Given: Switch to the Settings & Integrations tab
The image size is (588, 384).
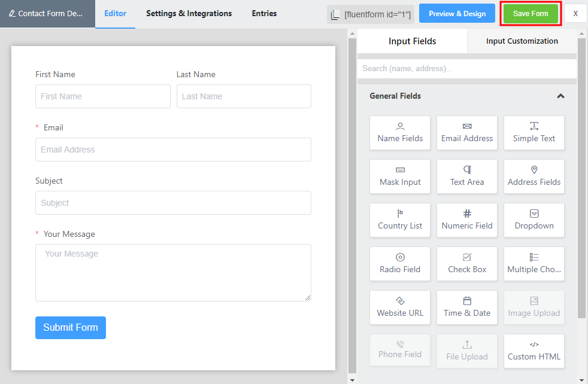Looking at the screenshot, I should [189, 13].
